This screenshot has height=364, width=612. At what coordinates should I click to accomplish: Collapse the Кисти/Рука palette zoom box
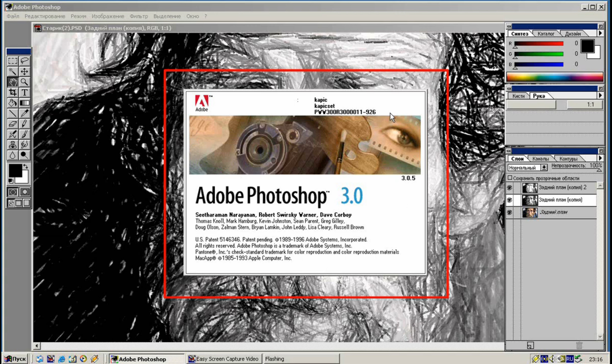click(x=601, y=89)
